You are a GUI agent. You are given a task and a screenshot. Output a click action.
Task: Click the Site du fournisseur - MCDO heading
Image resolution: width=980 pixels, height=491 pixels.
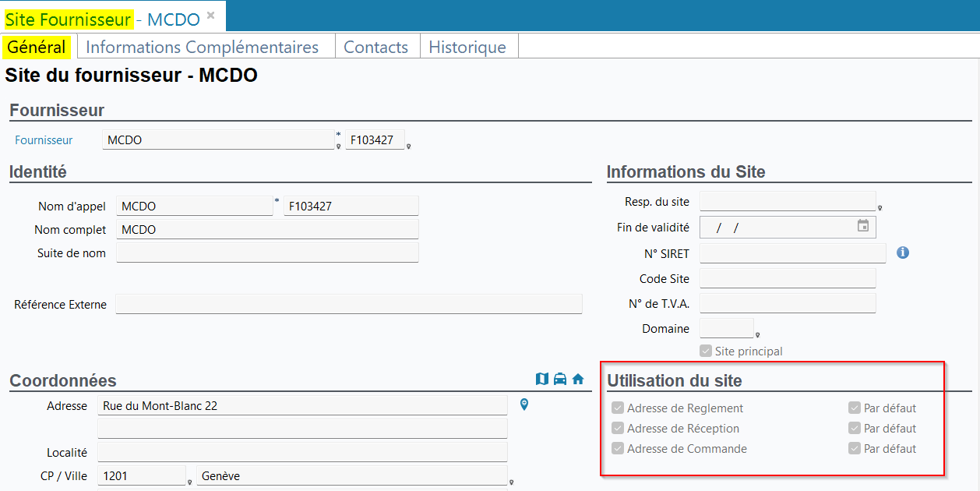[x=131, y=76]
